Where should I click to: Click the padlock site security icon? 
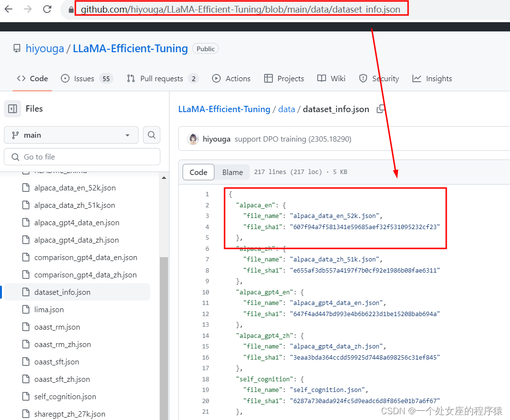click(x=71, y=10)
